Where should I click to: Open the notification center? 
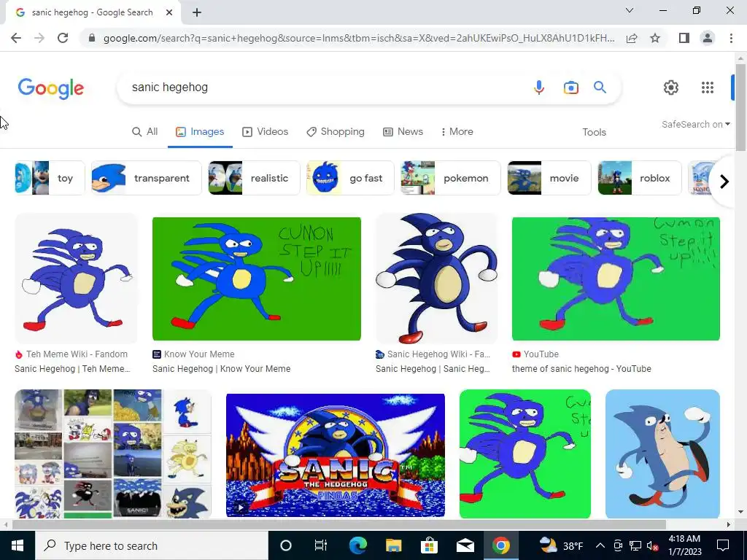point(723,545)
